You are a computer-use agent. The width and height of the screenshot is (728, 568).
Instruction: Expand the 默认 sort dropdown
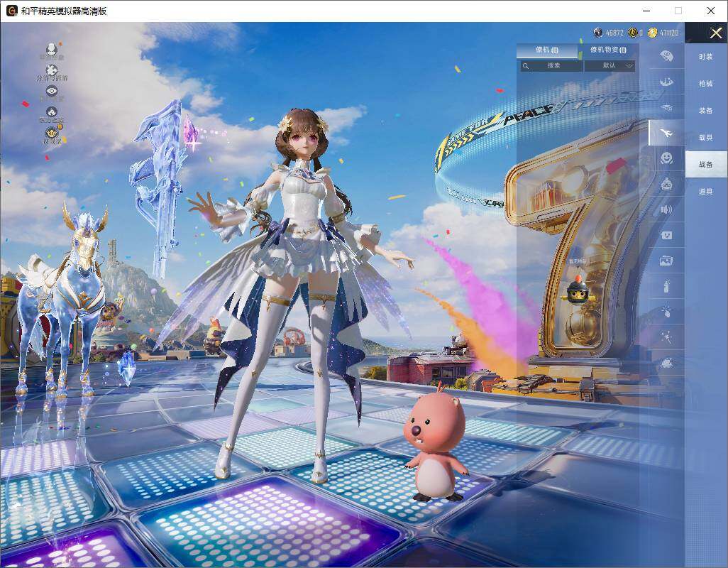[x=609, y=65]
